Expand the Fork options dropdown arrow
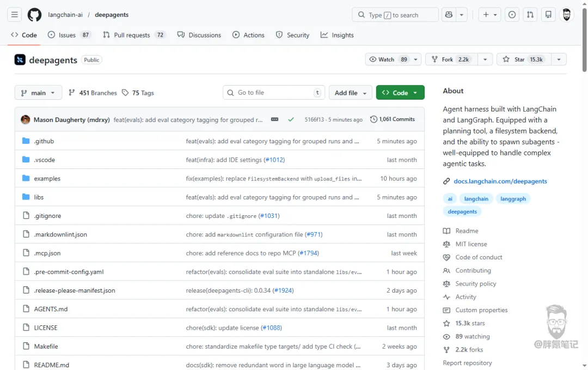Image resolution: width=588 pixels, height=370 pixels. (485, 59)
